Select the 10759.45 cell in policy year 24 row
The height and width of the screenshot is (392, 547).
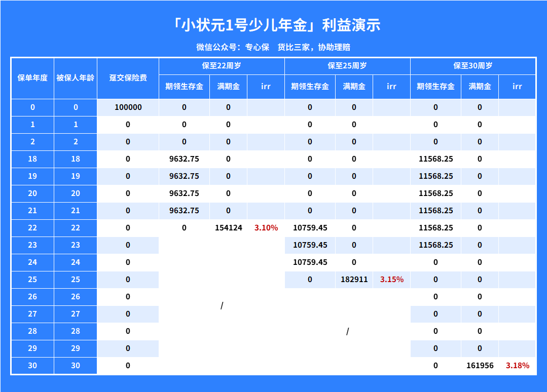point(310,262)
